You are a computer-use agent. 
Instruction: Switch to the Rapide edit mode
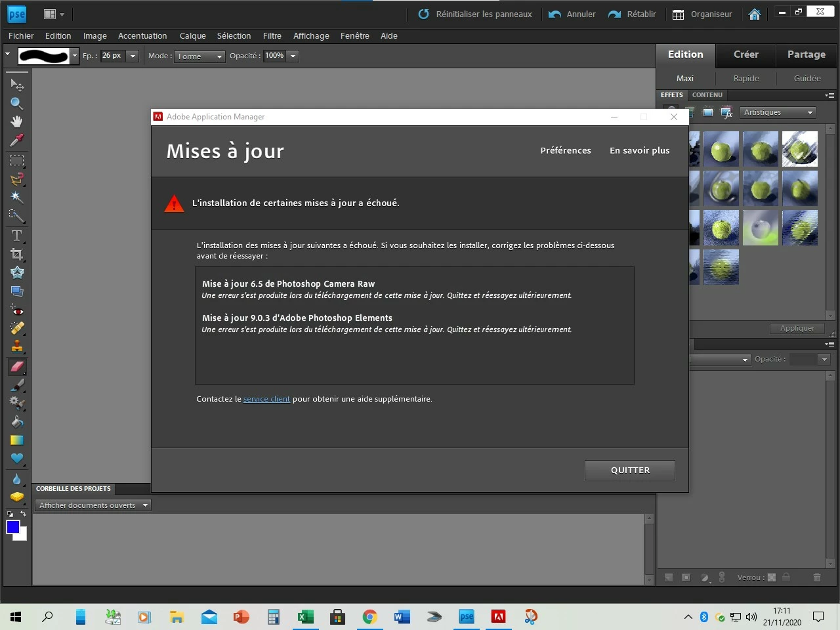tap(746, 78)
